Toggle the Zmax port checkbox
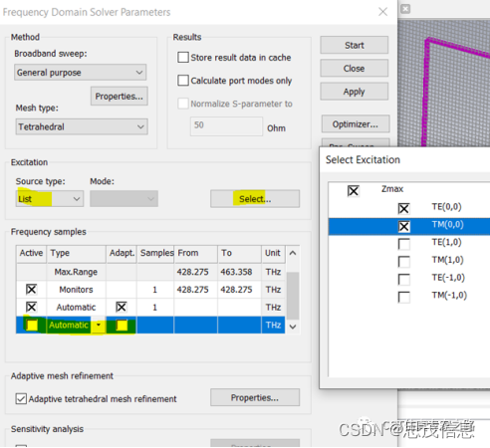490x448 pixels. [x=354, y=191]
